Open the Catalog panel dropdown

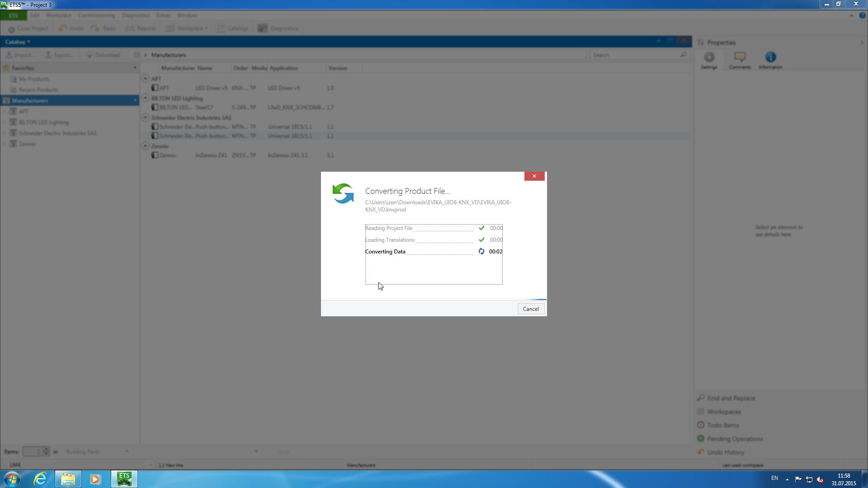18,42
